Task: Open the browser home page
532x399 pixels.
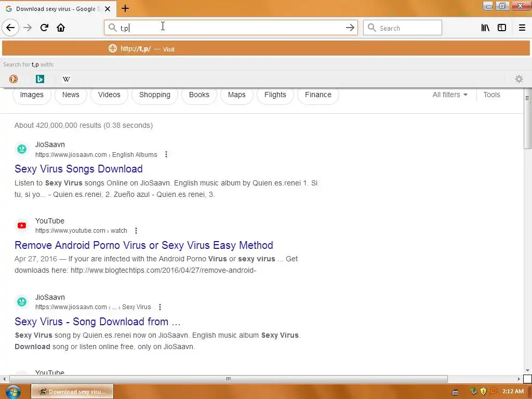Action: (61, 28)
